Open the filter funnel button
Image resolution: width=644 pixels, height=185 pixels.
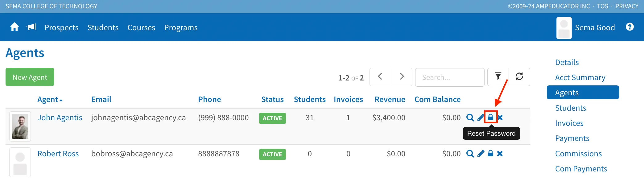click(498, 77)
